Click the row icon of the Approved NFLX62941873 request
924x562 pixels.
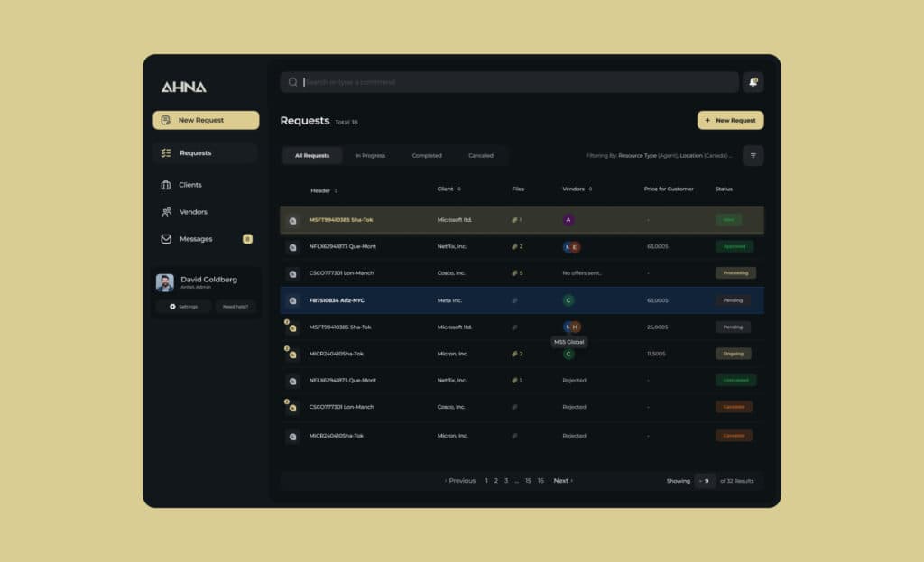pos(292,247)
